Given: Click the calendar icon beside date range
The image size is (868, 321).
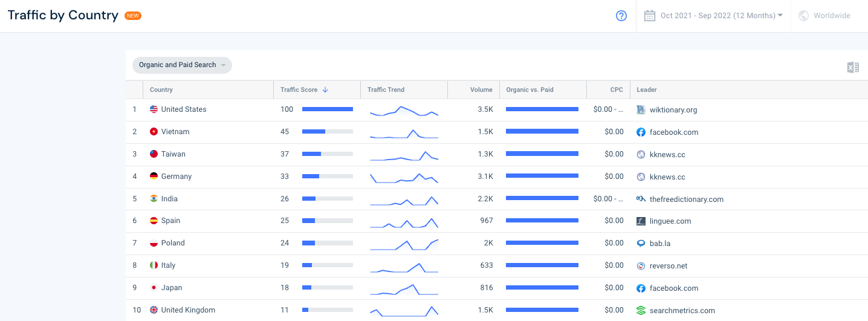Looking at the screenshot, I should [x=649, y=16].
